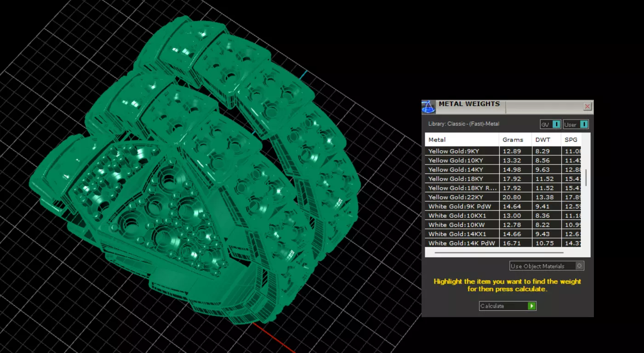Select the Yellow Gold:14KY row
This screenshot has width=644, height=353.
click(x=503, y=170)
